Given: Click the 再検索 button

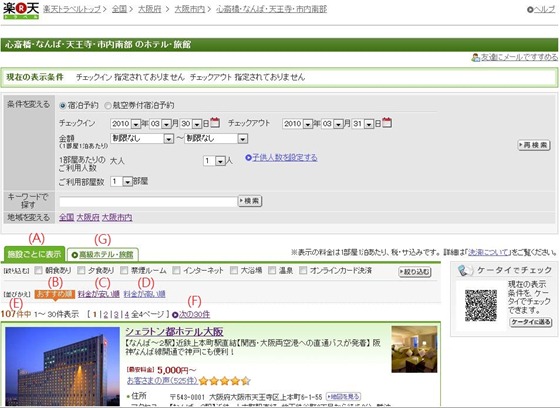Looking at the screenshot, I should tap(534, 145).
